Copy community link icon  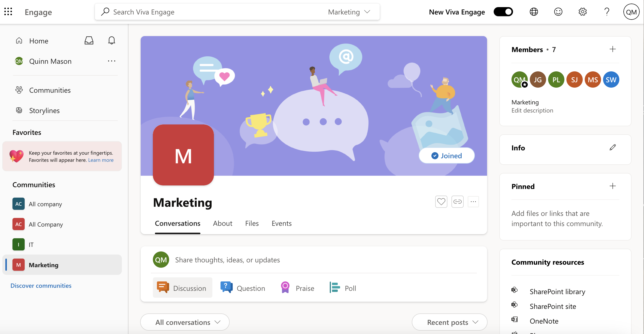[457, 202]
